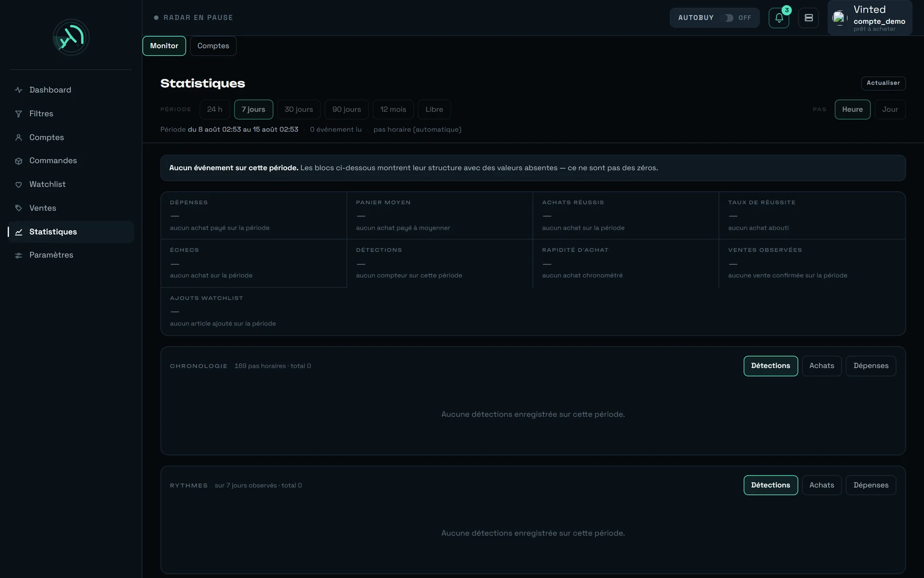Click 'pas horaire (automatique)' text
The height and width of the screenshot is (578, 924).
417,130
